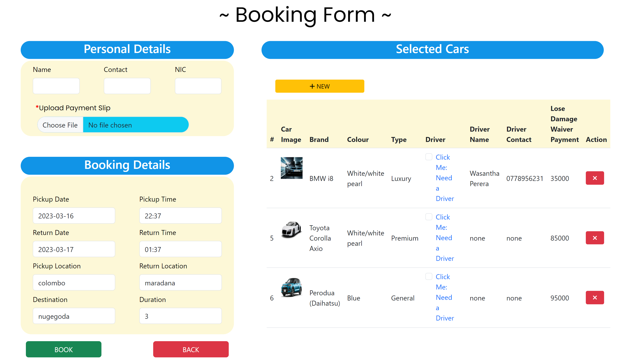Screen dimensions: 621x364
Task: Click the blue Perodua car image
Action: (x=291, y=288)
